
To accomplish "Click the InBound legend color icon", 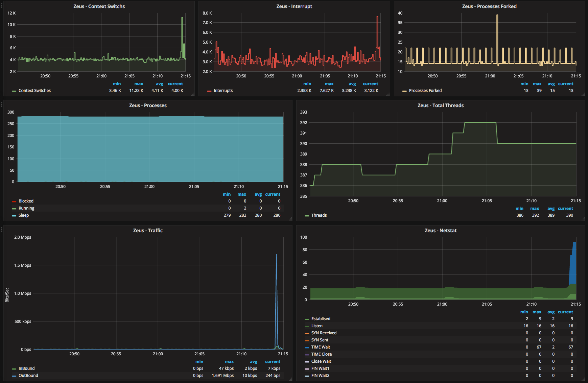I will click(x=14, y=369).
